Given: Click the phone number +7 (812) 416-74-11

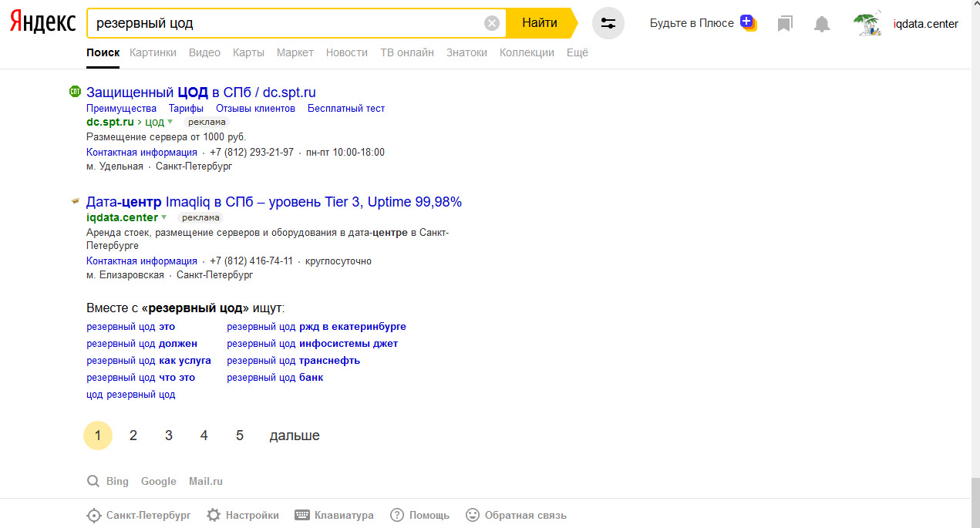Looking at the screenshot, I should 251,261.
